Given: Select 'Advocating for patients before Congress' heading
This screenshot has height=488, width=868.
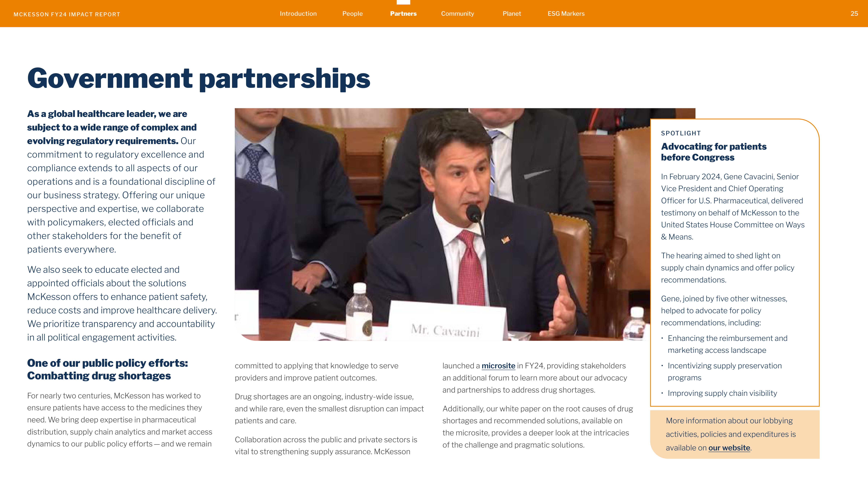Looking at the screenshot, I should (713, 152).
